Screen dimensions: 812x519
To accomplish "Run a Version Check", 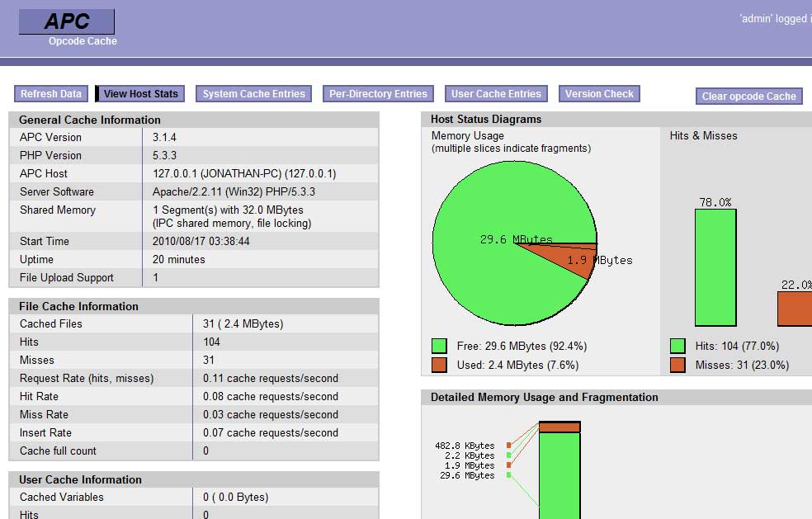I will point(598,93).
